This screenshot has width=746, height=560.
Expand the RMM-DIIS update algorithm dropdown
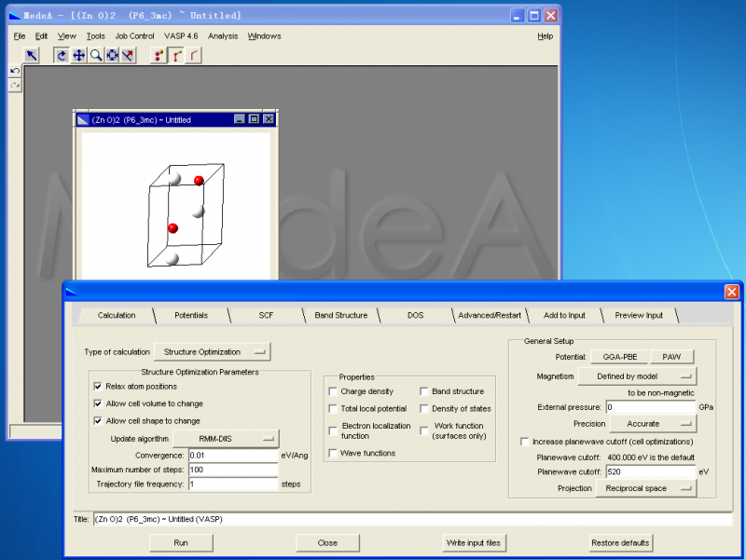tap(226, 438)
